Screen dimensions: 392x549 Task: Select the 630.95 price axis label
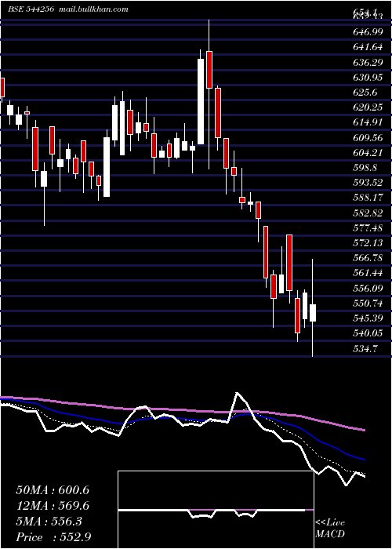click(x=367, y=78)
